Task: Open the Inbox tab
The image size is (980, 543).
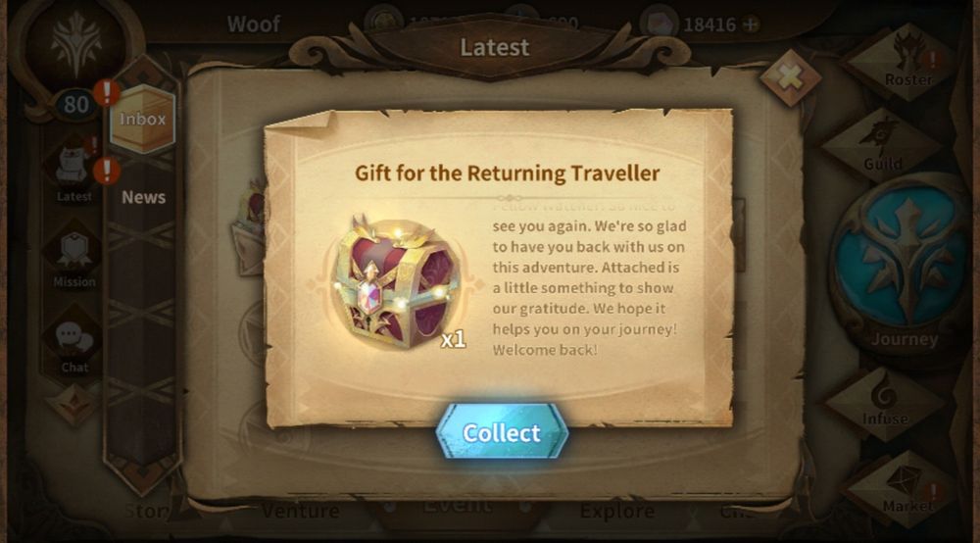Action: pyautogui.click(x=142, y=119)
